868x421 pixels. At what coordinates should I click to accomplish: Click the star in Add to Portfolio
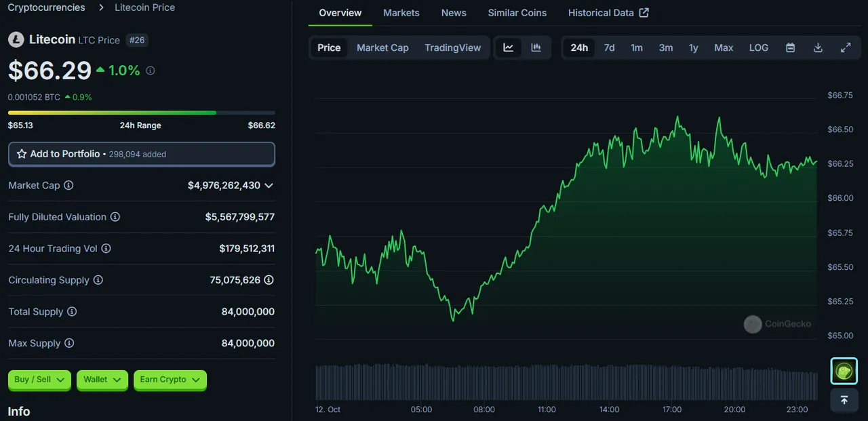22,154
